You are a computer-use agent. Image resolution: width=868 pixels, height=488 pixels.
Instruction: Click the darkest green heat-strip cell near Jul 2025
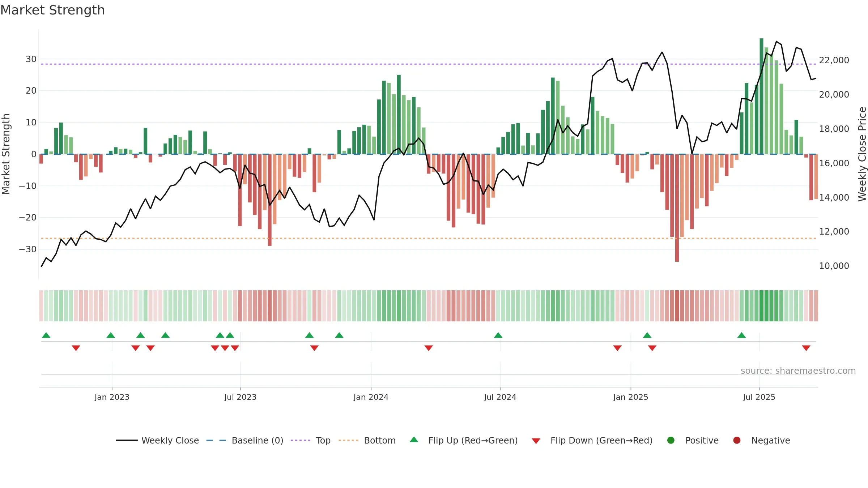pos(761,306)
